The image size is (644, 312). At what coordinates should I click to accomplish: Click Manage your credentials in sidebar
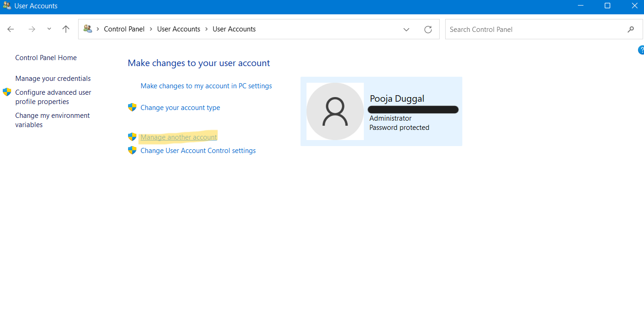point(53,79)
